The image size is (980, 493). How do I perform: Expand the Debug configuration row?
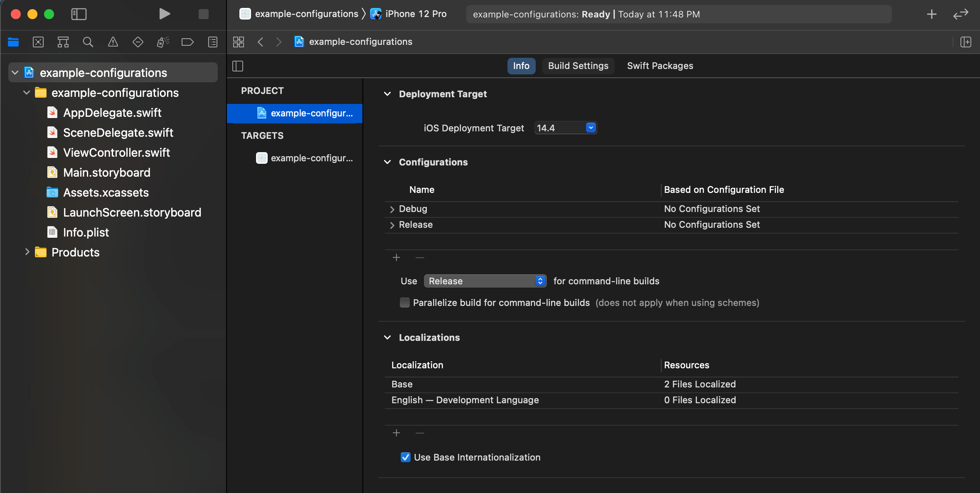[392, 209]
